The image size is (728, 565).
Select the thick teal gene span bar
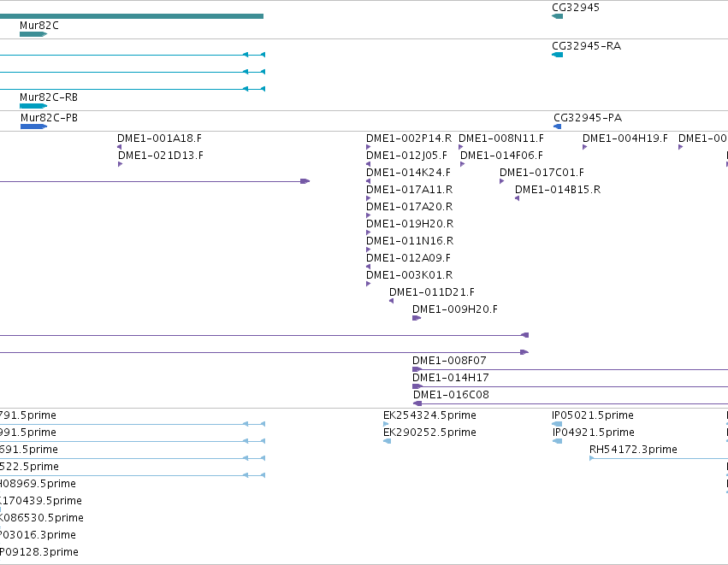[132, 16]
